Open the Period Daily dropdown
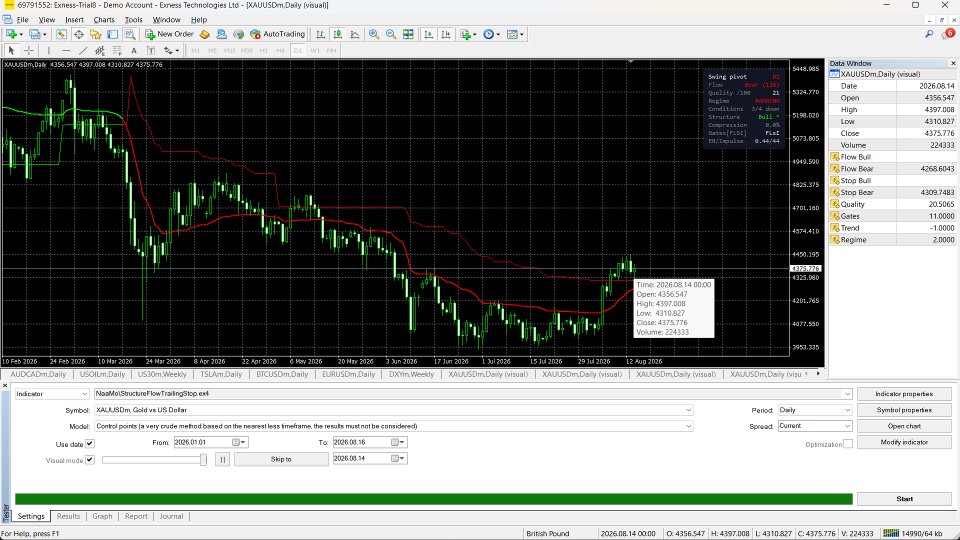Image resolution: width=960 pixels, height=540 pixels. click(x=815, y=410)
